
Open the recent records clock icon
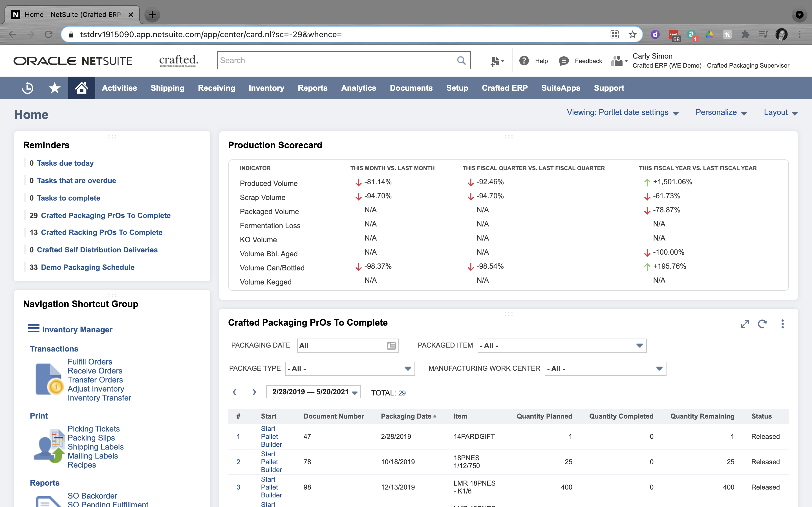click(x=28, y=88)
